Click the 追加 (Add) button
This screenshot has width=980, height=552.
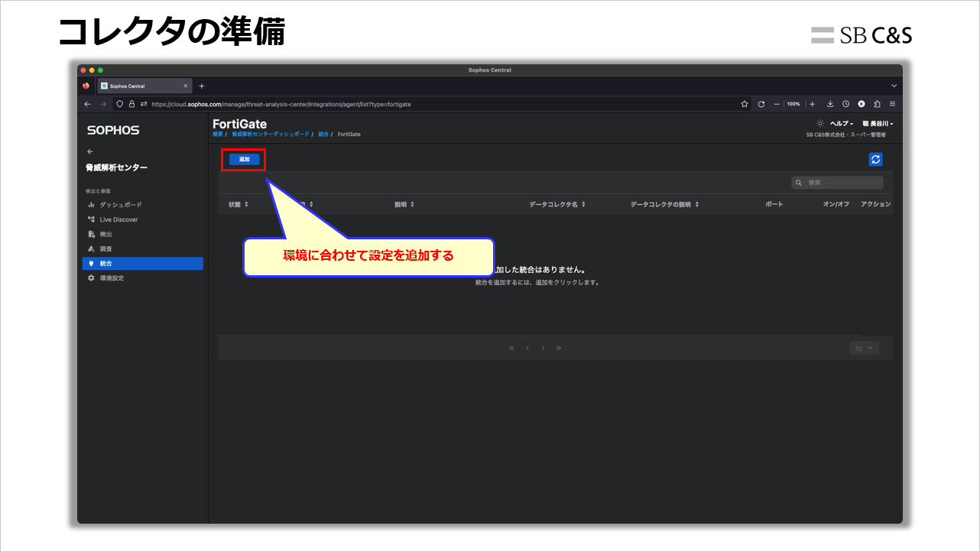[x=244, y=159]
